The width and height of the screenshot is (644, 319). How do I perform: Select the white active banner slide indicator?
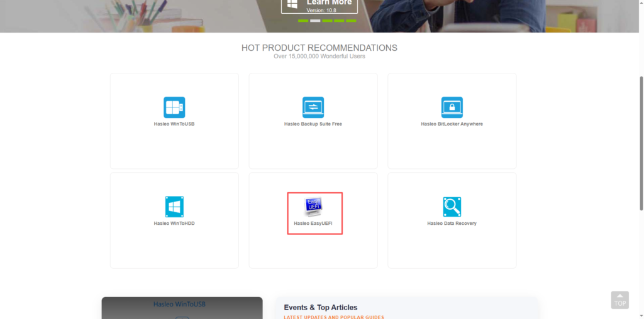(315, 21)
